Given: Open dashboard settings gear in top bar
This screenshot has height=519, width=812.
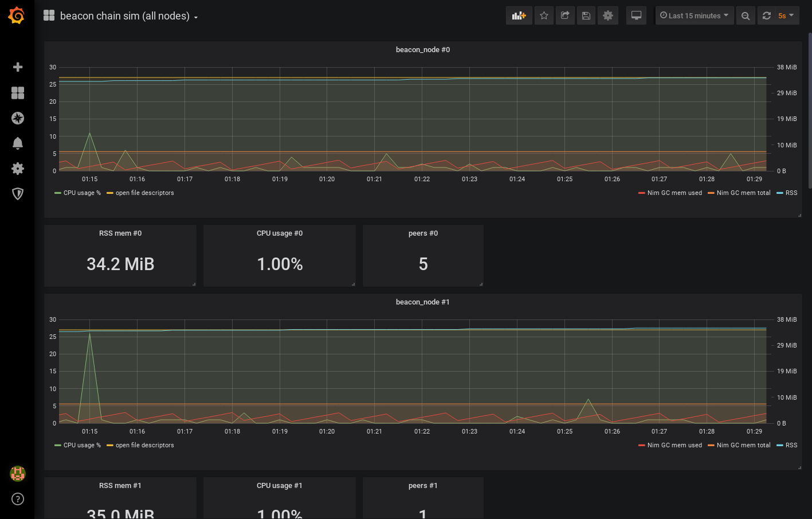Looking at the screenshot, I should click(x=608, y=15).
